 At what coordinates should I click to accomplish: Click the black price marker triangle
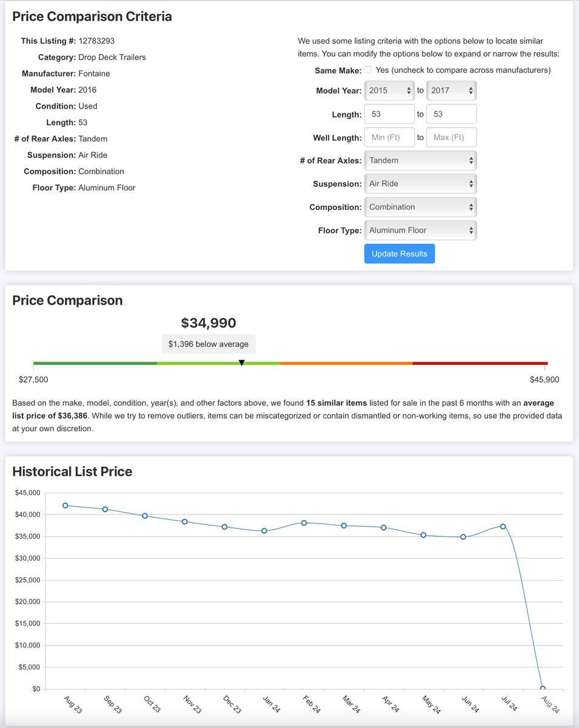coord(242,363)
